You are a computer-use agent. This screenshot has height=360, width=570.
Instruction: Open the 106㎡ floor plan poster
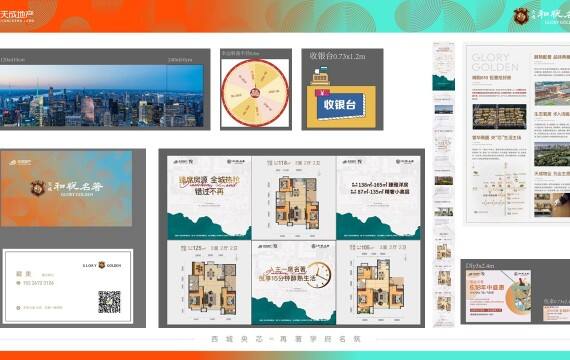pyautogui.click(x=378, y=283)
